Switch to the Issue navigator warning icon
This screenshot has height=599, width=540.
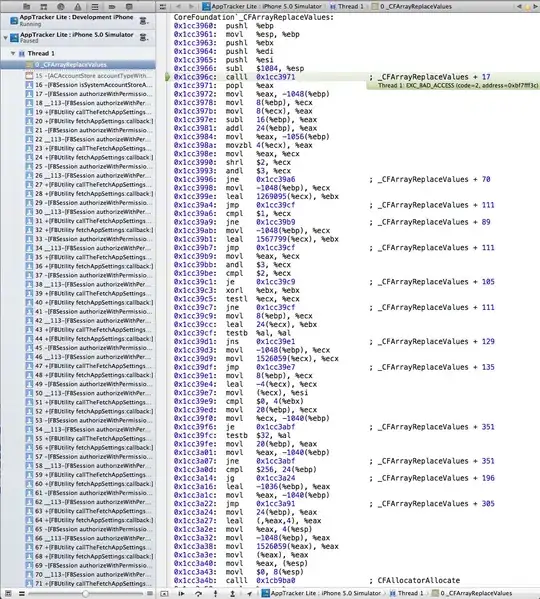click(78, 6)
